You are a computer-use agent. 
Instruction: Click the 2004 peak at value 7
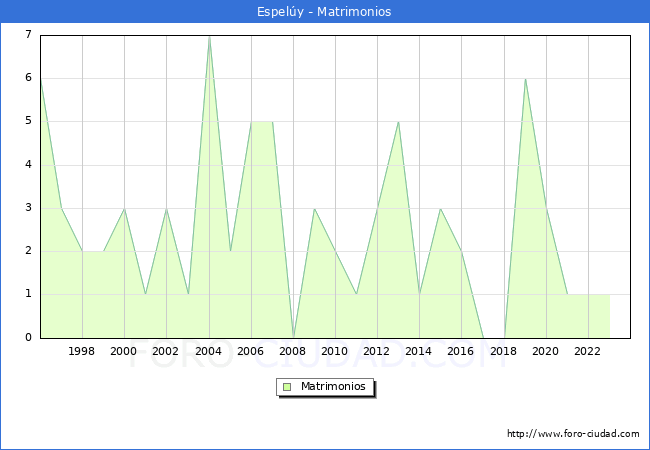pyautogui.click(x=209, y=37)
